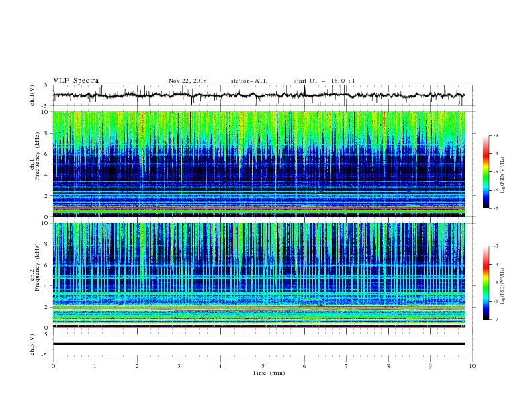
Task: Click the "Time (min)" x-axis label
Action: coord(269,373)
